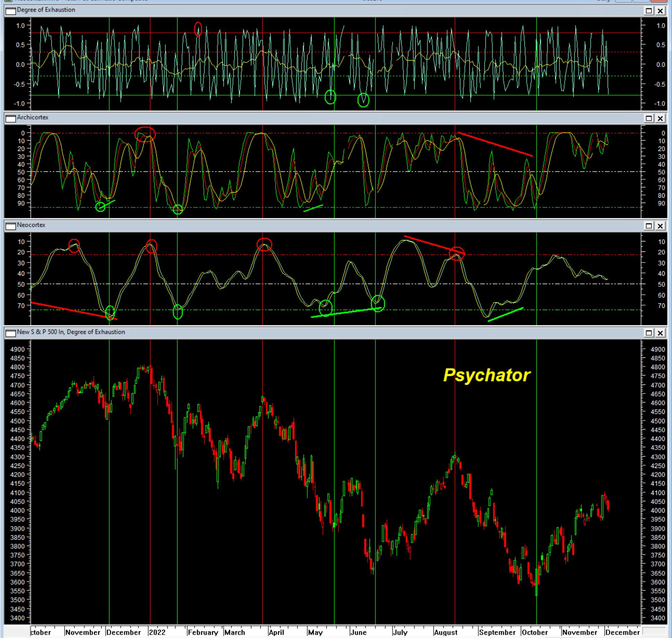Close the Neocortex indicator panel

coord(661,226)
